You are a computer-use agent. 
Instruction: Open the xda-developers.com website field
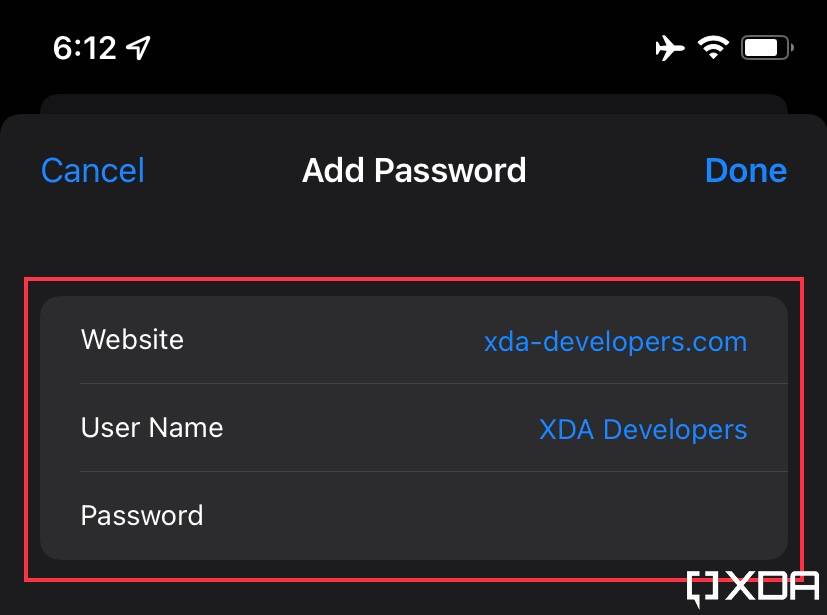tap(614, 341)
